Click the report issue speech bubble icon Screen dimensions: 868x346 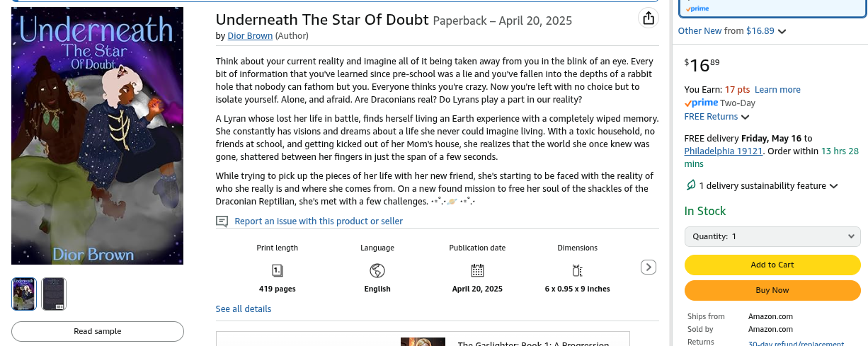(222, 221)
